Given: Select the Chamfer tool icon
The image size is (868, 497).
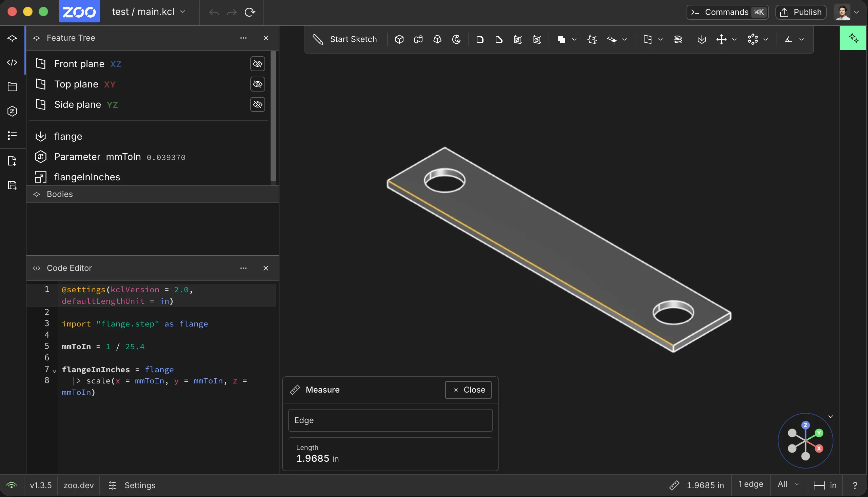Looking at the screenshot, I should coord(499,39).
